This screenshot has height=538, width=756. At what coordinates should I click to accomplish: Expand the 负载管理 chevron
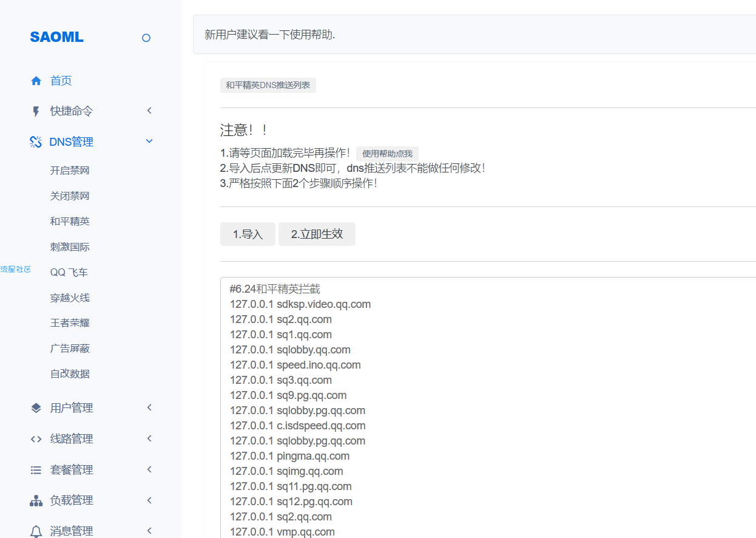click(149, 500)
